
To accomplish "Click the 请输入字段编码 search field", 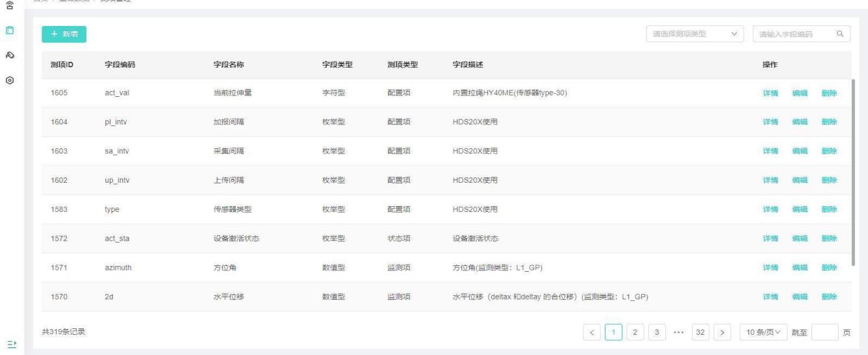I will tap(793, 34).
